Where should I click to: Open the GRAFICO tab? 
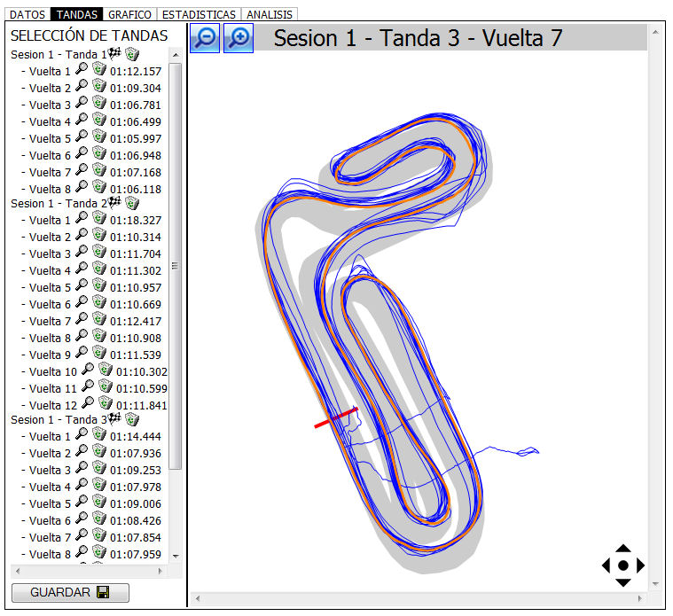[129, 14]
